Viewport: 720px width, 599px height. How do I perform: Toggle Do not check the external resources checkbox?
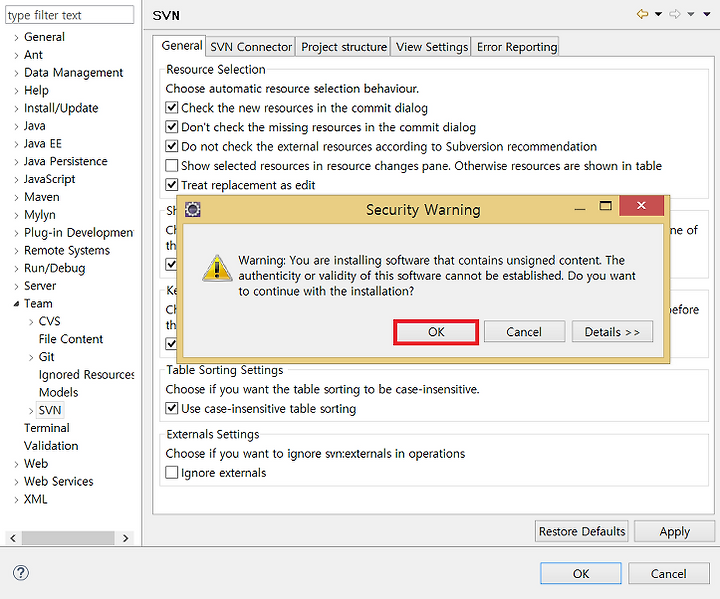171,146
